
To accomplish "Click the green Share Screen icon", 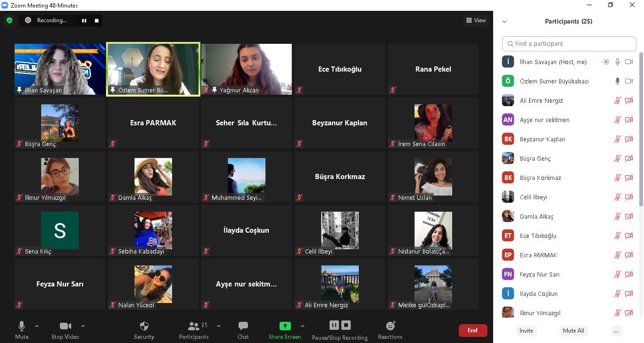I will pyautogui.click(x=285, y=326).
